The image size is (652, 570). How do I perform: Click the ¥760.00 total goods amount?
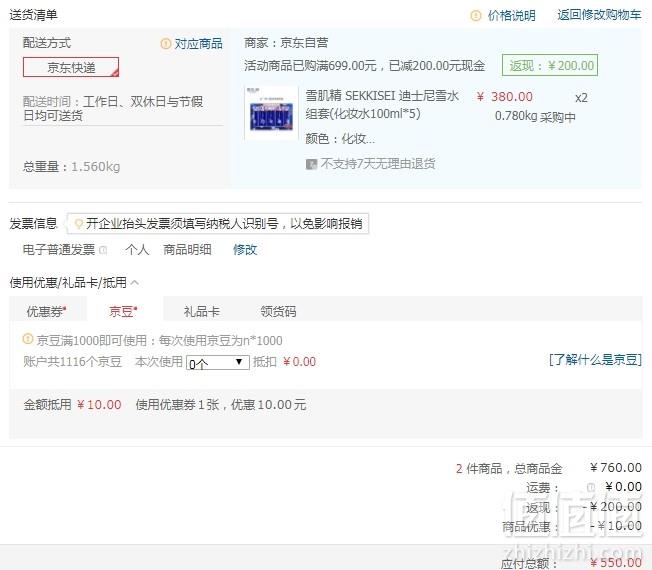(x=616, y=468)
